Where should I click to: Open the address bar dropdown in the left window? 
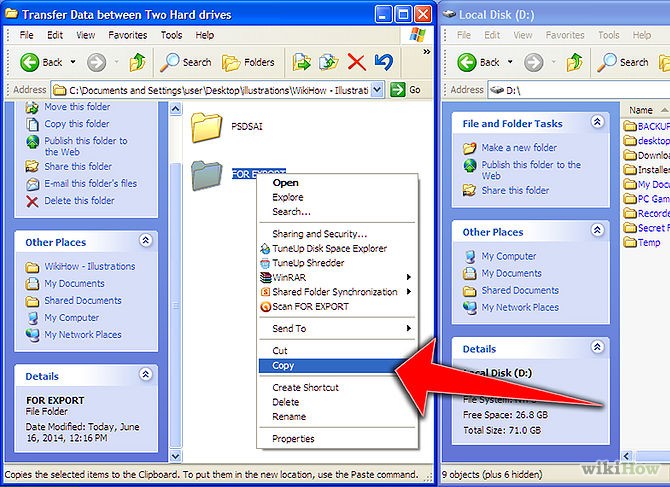coord(377,90)
